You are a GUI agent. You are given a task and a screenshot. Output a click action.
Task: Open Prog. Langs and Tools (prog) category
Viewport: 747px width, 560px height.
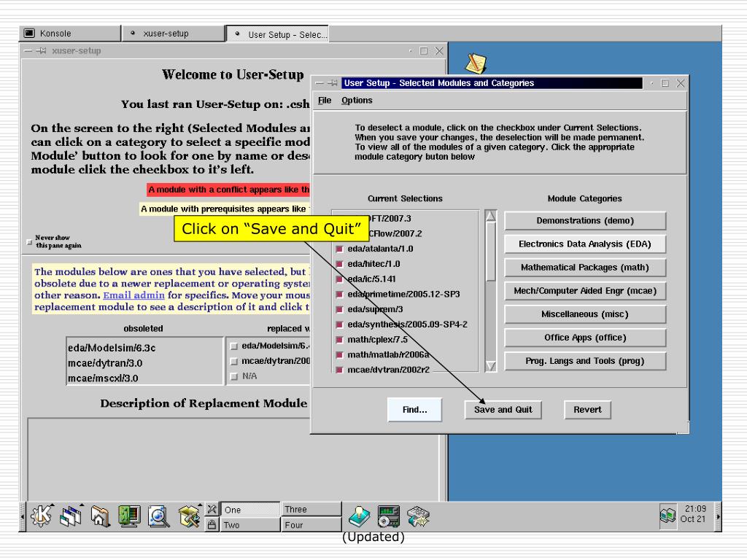coord(585,360)
